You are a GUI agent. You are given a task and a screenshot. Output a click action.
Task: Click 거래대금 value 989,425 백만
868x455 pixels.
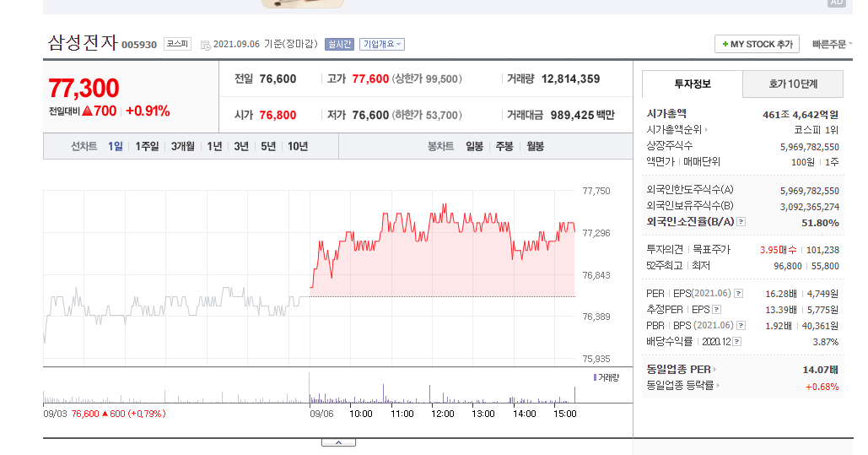click(582, 115)
